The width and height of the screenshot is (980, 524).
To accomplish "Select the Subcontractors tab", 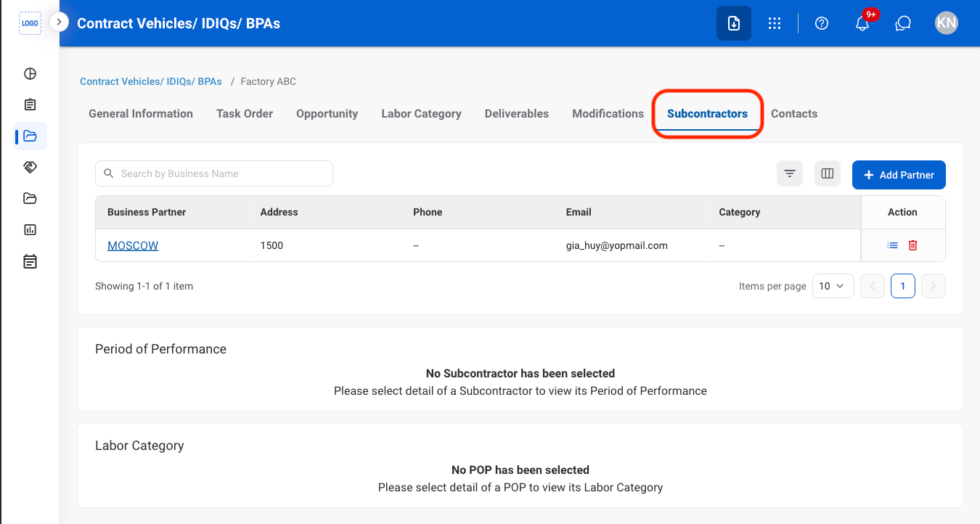I will click(708, 113).
